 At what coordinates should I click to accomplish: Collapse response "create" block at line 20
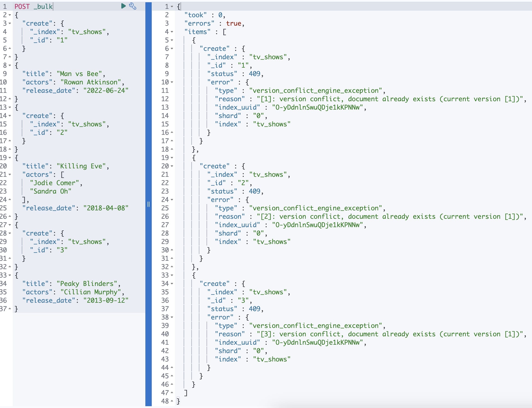point(172,166)
